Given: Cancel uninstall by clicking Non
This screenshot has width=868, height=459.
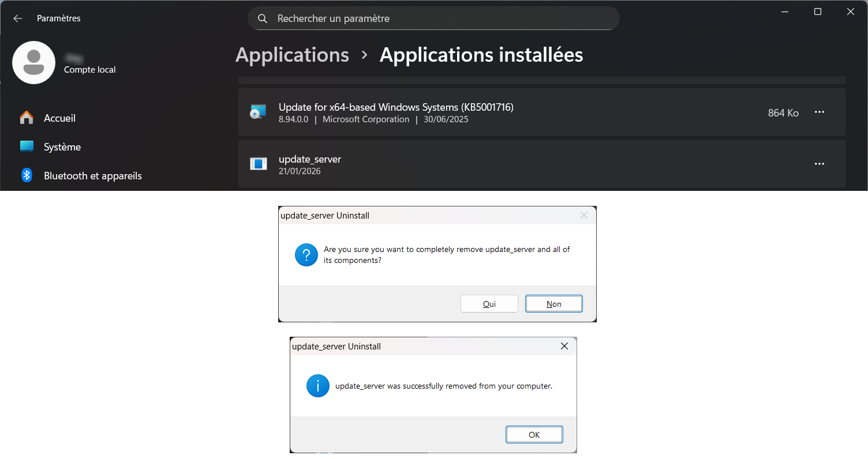Looking at the screenshot, I should coord(553,304).
